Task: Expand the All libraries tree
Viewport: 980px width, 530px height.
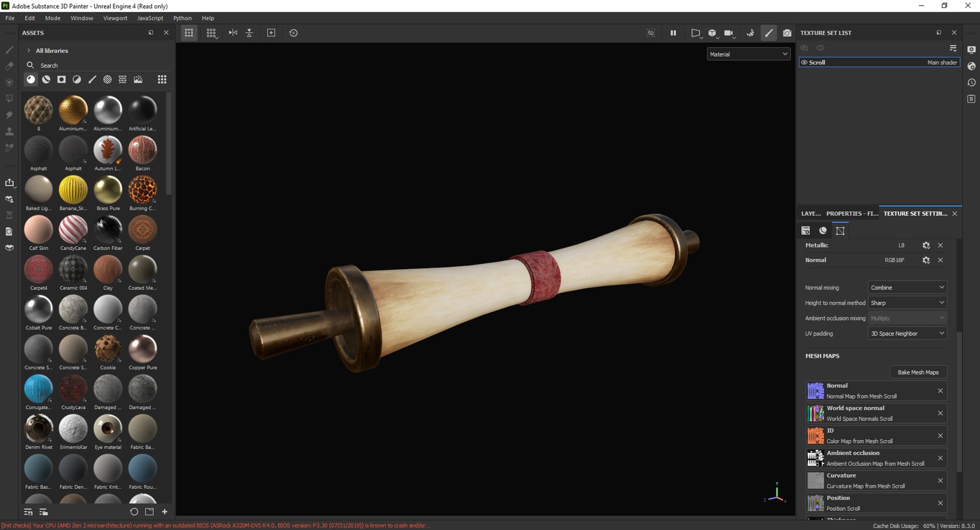Action: point(29,51)
